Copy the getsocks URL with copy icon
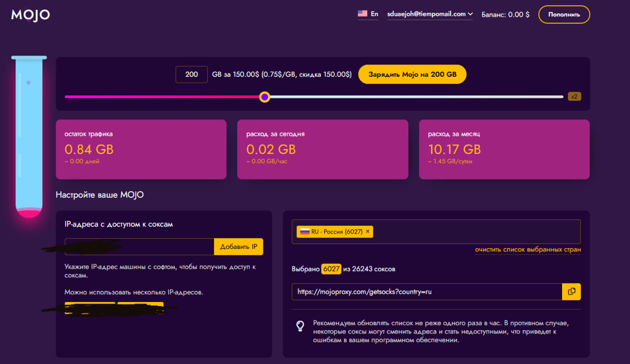This screenshot has width=630, height=364. [571, 292]
